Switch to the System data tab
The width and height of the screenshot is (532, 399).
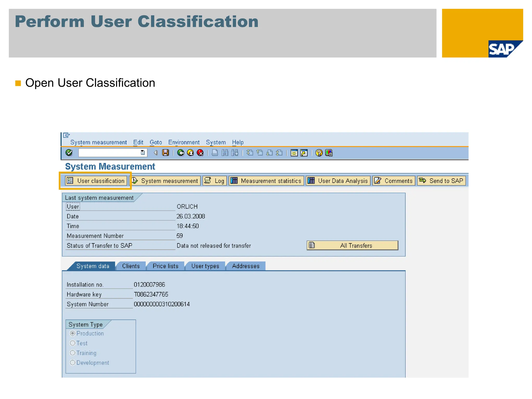tap(93, 266)
